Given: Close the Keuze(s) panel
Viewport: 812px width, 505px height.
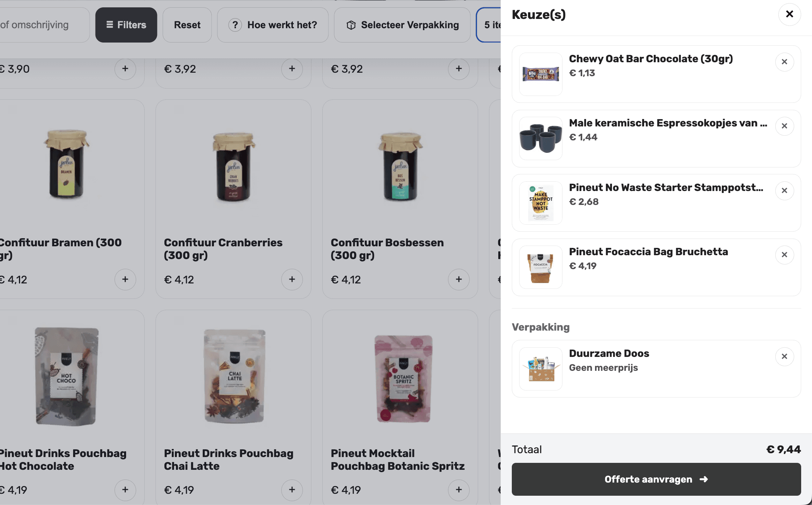Looking at the screenshot, I should pos(789,14).
